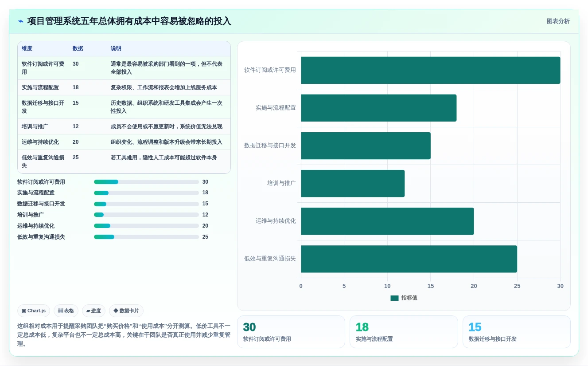
Task: Click the 实施与流程配置 table row name
Action: pos(40,87)
